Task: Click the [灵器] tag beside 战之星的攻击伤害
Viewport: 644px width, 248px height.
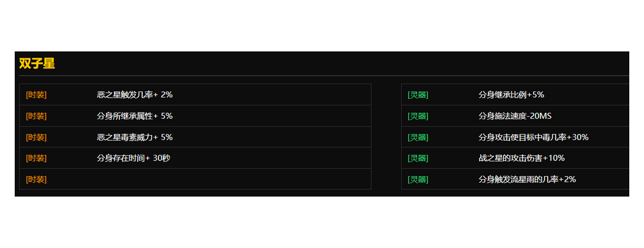Action: point(418,158)
